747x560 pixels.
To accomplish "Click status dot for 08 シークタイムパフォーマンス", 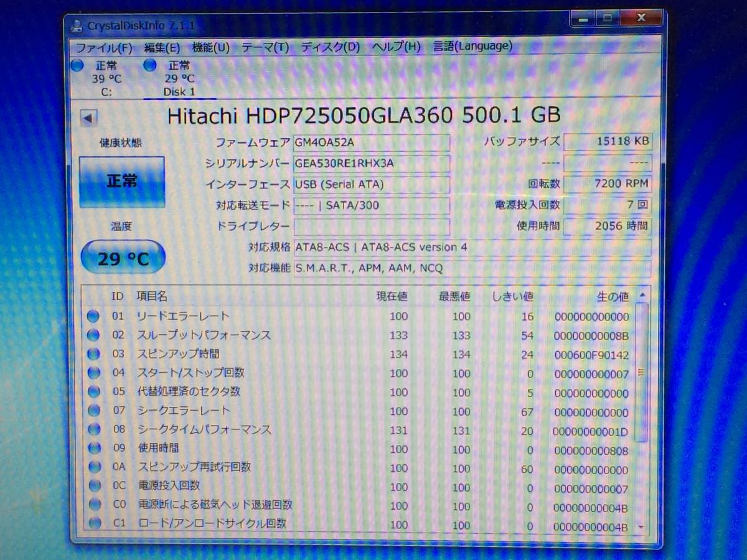I will click(x=93, y=429).
